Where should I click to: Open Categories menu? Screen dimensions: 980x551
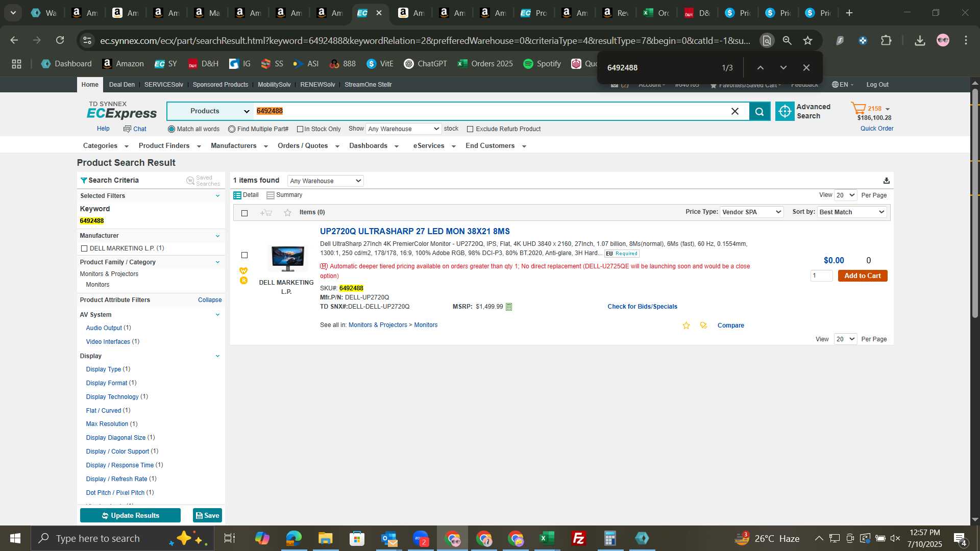[106, 146]
